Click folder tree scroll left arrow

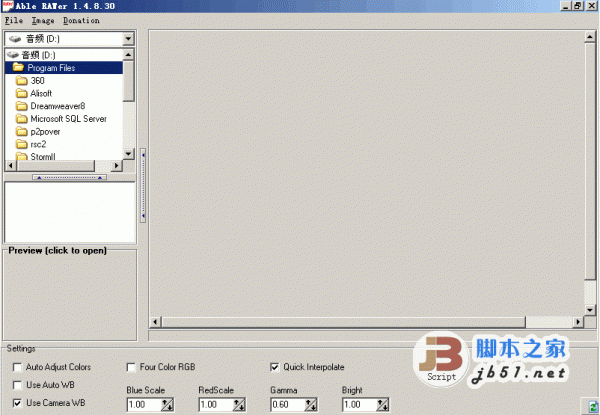click(11, 166)
